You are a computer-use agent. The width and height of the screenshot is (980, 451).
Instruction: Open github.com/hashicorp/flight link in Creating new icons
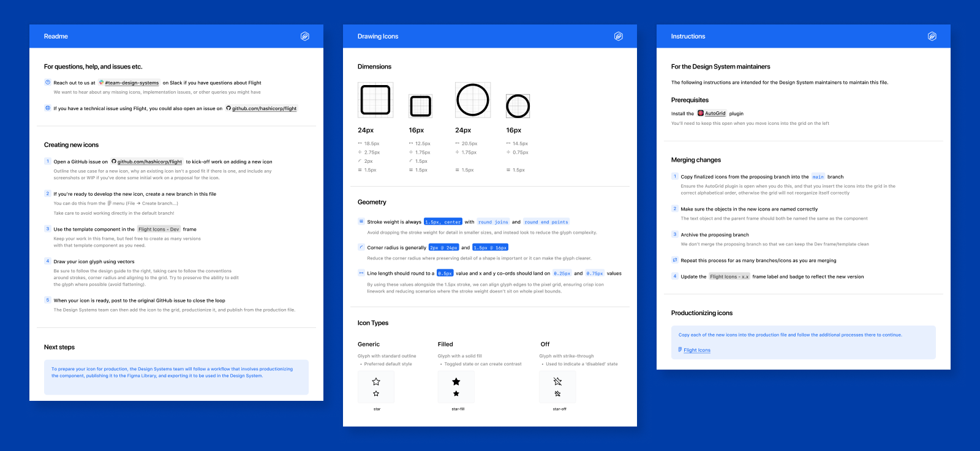149,162
